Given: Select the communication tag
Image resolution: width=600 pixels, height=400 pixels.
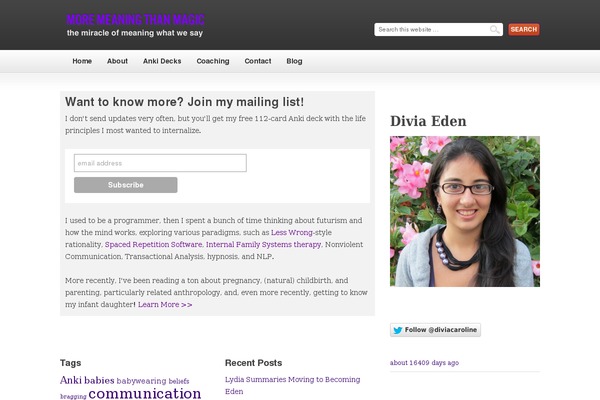Looking at the screenshot, I should pos(145,393).
